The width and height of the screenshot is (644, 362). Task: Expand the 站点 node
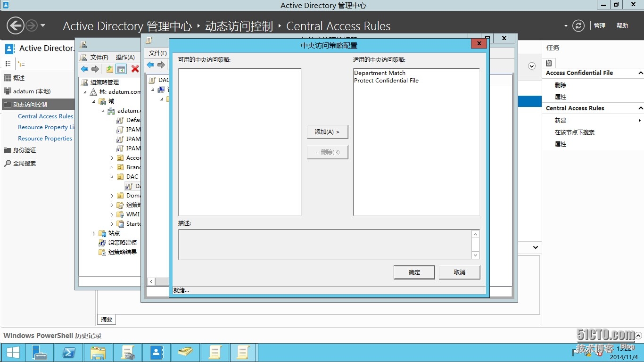(x=94, y=233)
